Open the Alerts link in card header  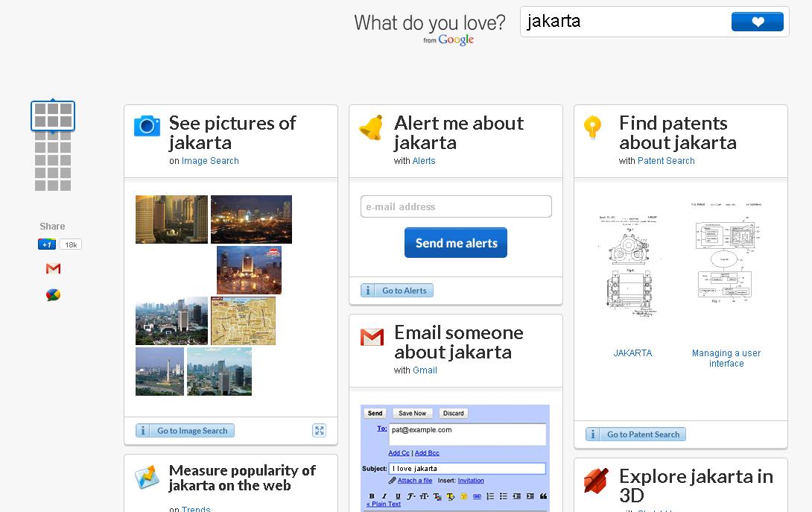[x=424, y=161]
